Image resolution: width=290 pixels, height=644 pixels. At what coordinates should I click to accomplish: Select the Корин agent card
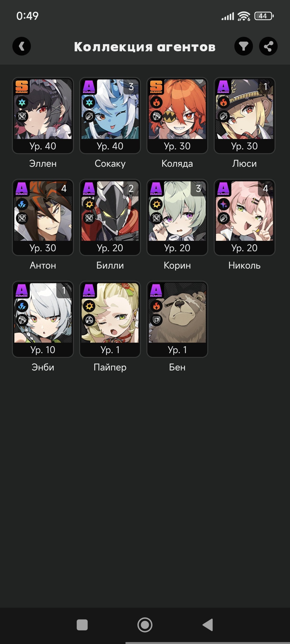point(177,218)
